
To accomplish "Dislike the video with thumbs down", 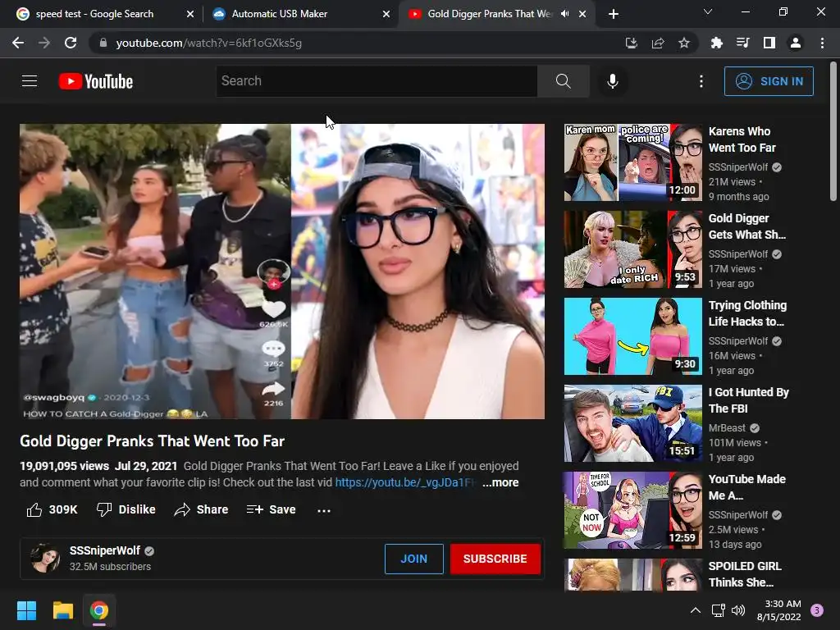I will [x=104, y=509].
